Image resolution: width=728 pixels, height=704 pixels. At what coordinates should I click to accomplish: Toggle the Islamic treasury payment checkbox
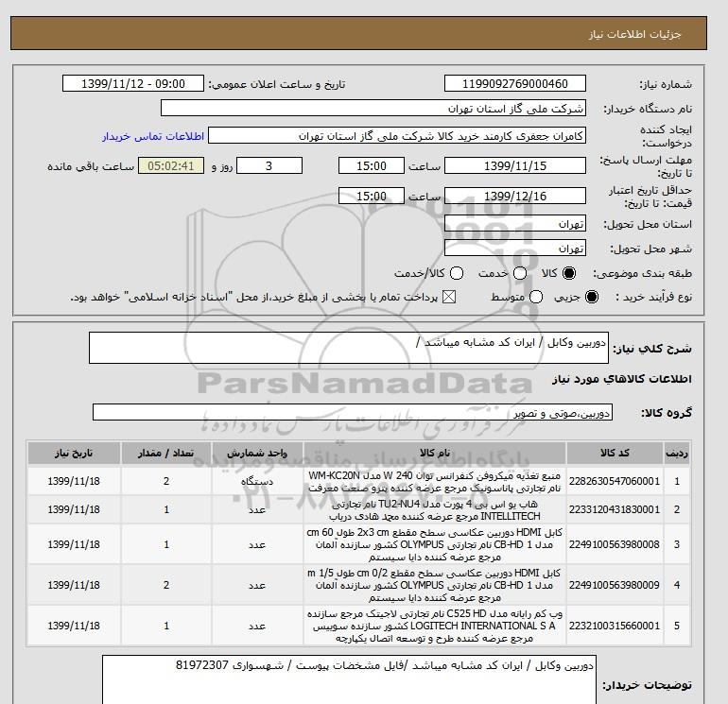coord(449,297)
